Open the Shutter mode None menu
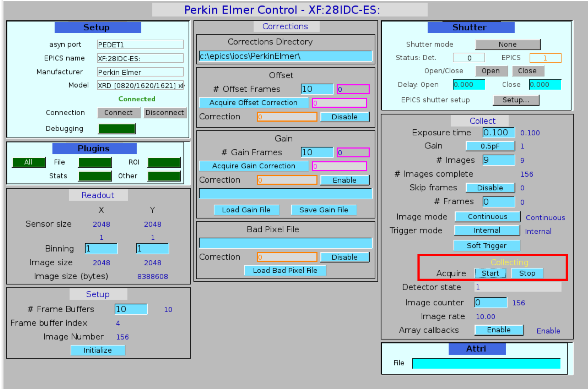Screen dimensions: 588x389 (x=508, y=44)
